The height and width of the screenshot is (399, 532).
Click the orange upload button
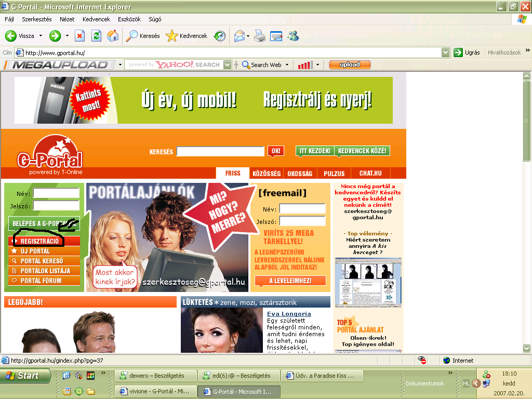coord(350,64)
